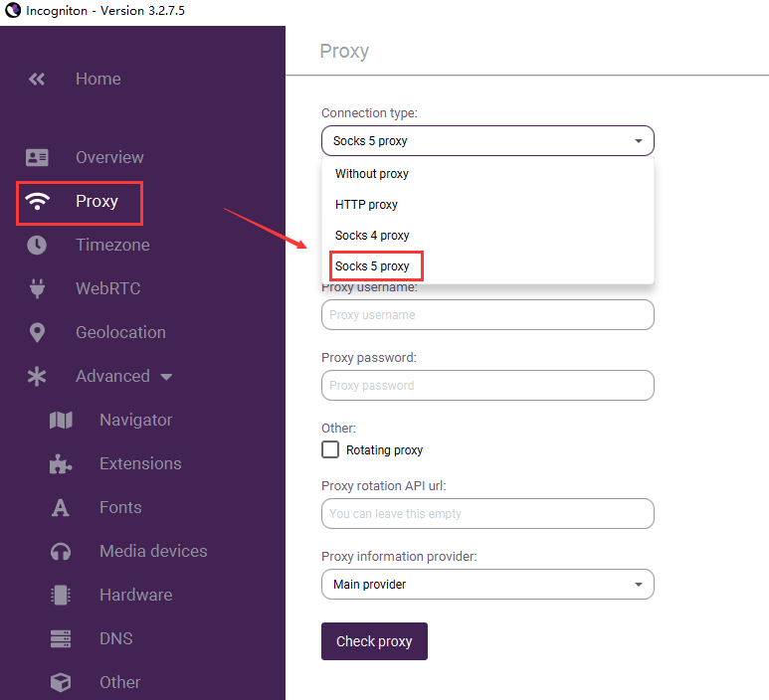Click the DNS server stack icon
This screenshot has width=769, height=700.
61,638
